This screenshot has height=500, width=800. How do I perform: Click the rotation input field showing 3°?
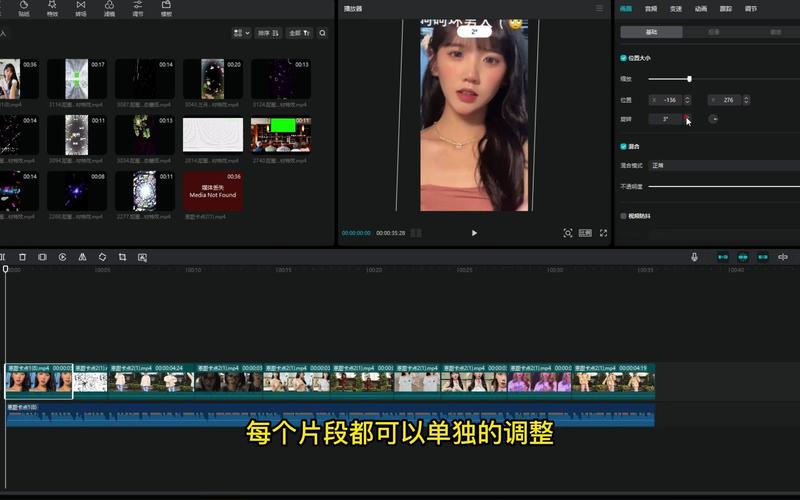(x=665, y=119)
